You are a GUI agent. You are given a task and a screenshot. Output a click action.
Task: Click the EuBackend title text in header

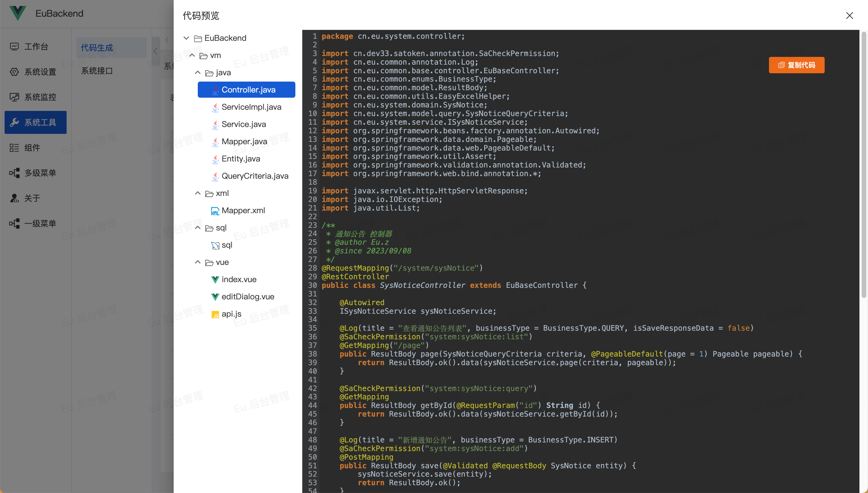point(59,14)
